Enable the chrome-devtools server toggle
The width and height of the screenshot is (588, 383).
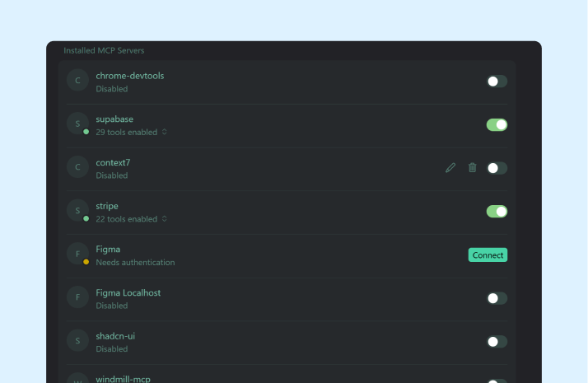pos(497,82)
